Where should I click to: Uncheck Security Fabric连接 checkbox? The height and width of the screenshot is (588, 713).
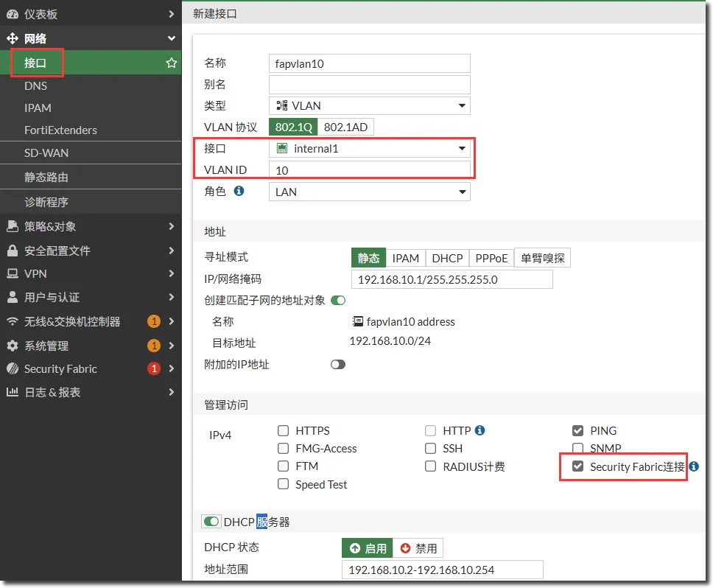tap(578, 466)
